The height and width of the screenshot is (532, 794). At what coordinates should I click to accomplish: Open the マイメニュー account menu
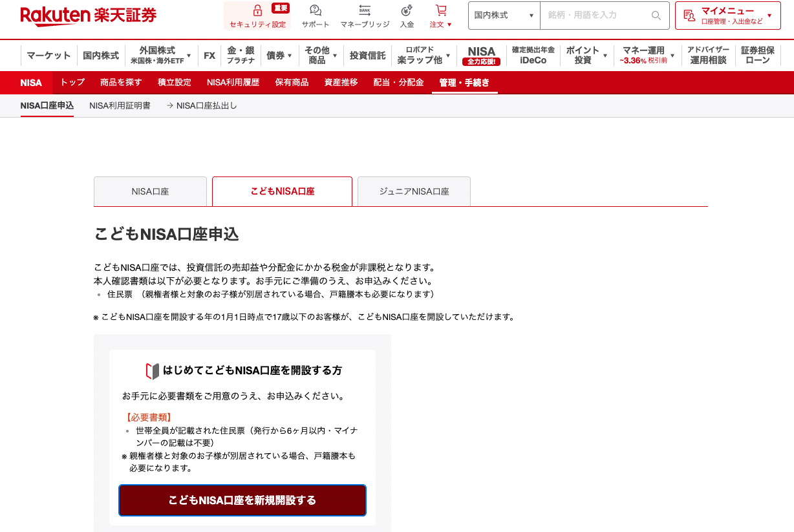(x=728, y=16)
